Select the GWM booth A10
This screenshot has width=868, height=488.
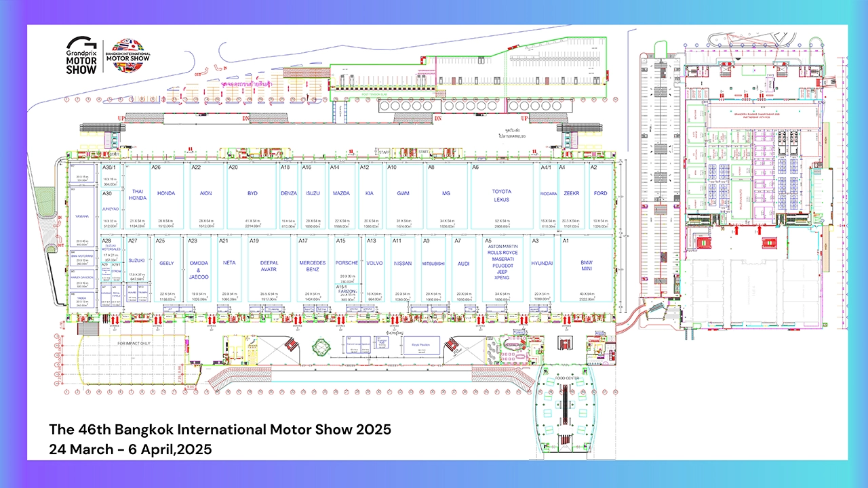coord(403,194)
